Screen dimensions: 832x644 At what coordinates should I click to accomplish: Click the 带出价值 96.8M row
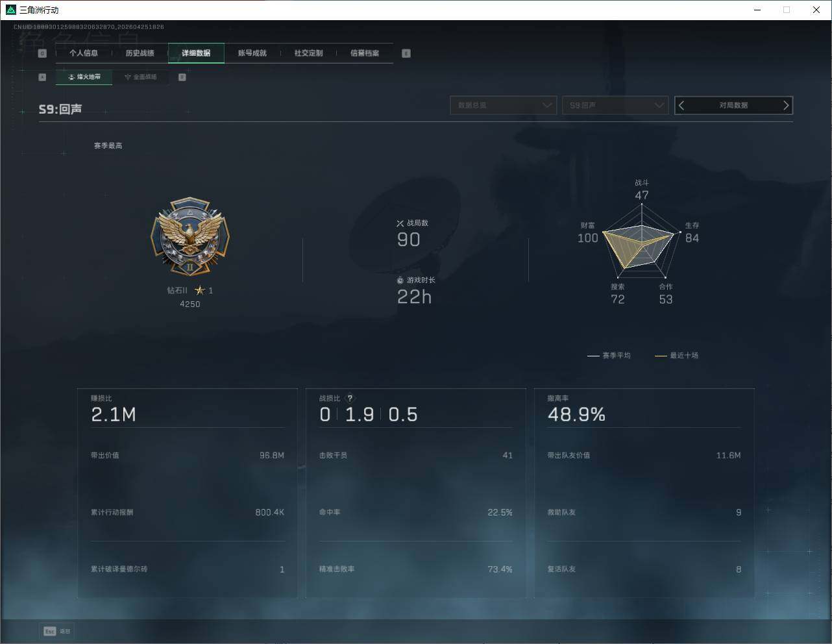click(188, 456)
